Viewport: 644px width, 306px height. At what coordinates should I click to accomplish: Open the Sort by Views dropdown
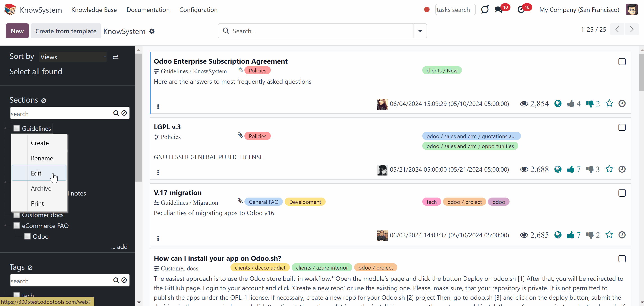[73, 57]
